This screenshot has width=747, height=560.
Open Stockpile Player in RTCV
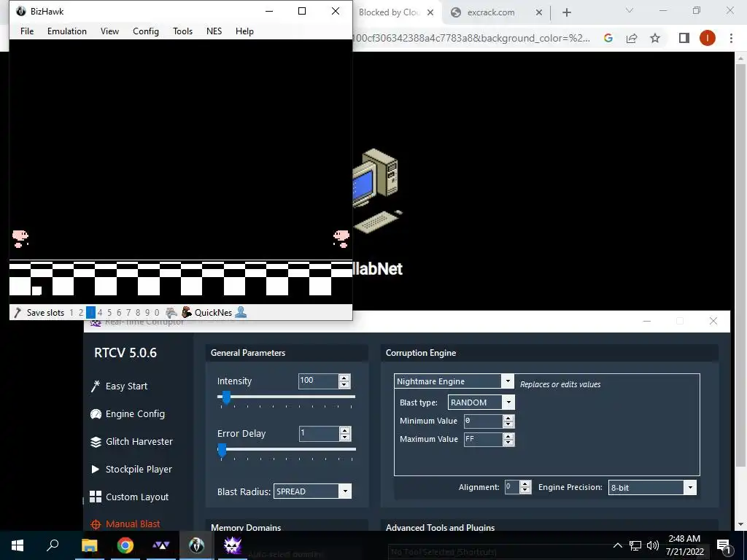point(131,469)
